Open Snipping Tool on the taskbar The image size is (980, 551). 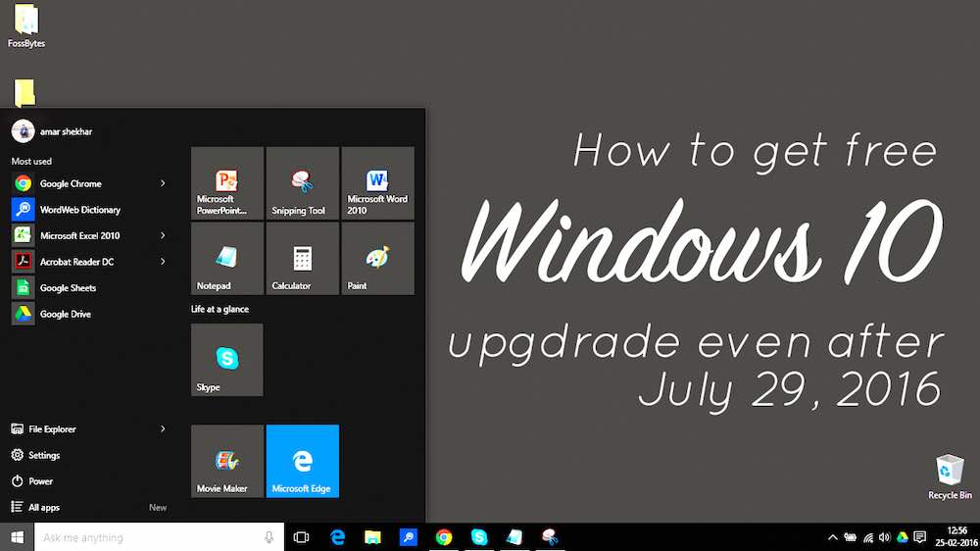550,537
